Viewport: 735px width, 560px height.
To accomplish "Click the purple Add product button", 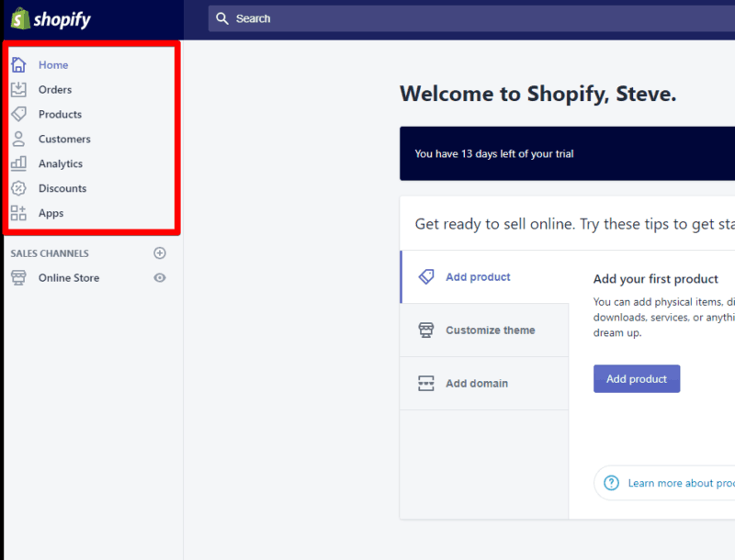I will click(637, 379).
